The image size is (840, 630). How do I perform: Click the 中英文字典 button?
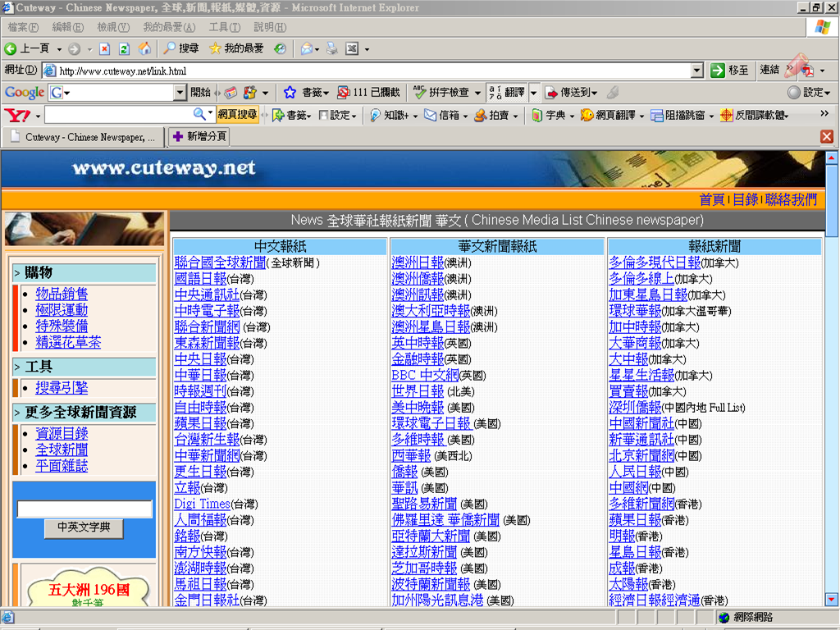click(84, 527)
